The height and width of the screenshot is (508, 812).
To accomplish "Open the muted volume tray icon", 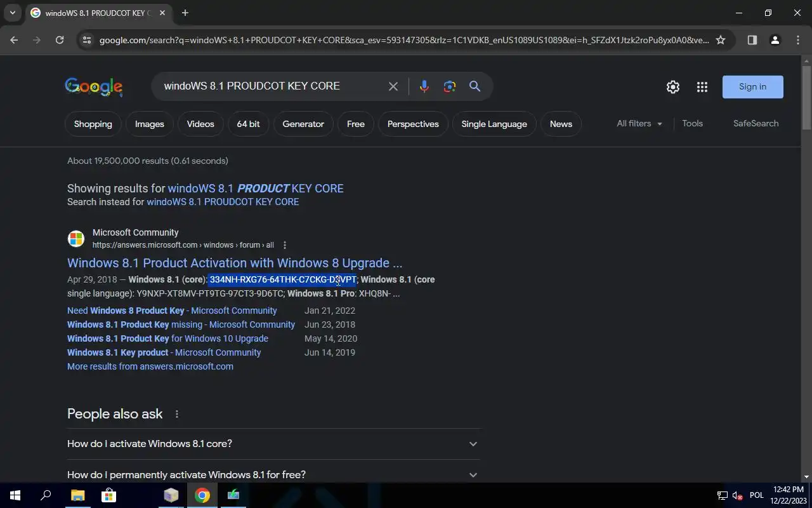I will (738, 495).
